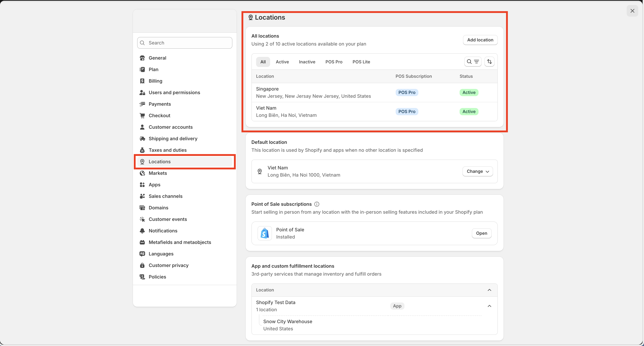Open Shipping and delivery settings

point(173,139)
